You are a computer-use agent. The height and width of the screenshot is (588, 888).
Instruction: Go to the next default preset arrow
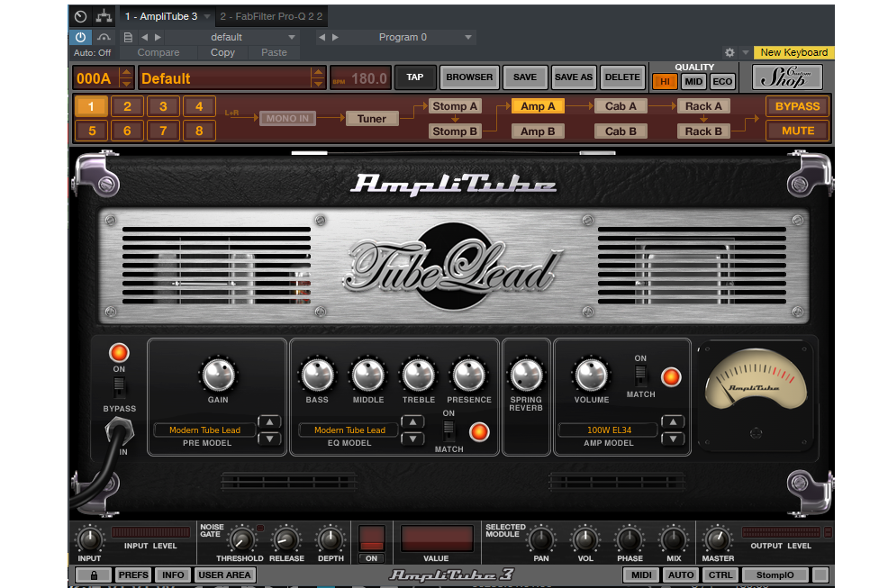tap(158, 38)
